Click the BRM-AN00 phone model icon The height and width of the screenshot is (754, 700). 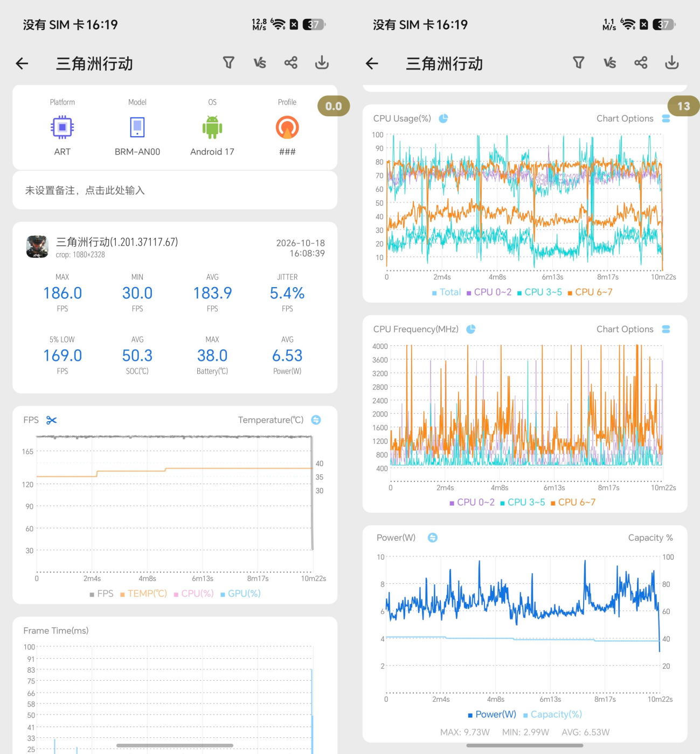click(x=137, y=128)
